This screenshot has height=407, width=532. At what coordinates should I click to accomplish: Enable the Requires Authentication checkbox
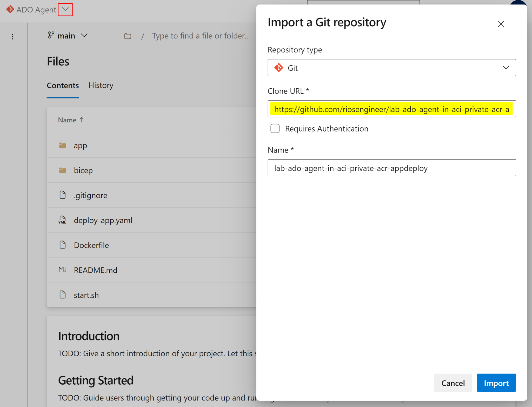(x=275, y=128)
